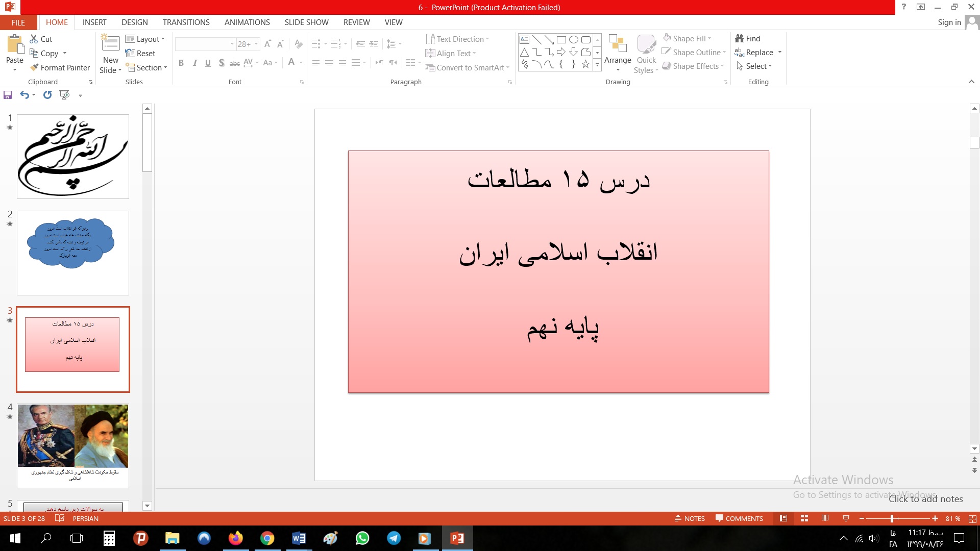Viewport: 980px width, 551px height.
Task: Open the Layout dropdown
Action: [x=145, y=39]
